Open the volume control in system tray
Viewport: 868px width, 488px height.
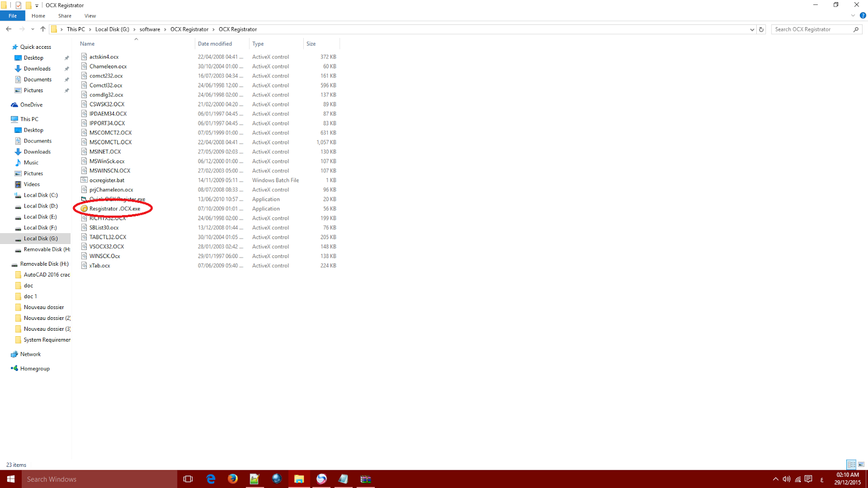787,479
